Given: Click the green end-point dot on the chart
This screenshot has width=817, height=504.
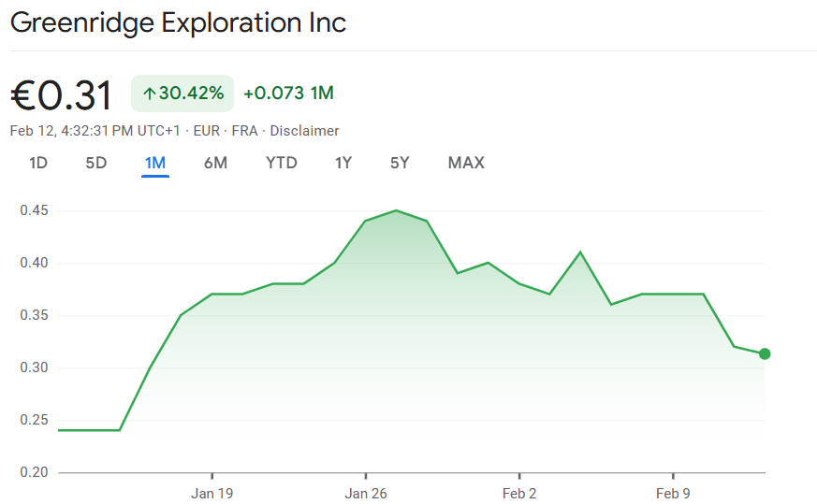Looking at the screenshot, I should coord(765,353).
